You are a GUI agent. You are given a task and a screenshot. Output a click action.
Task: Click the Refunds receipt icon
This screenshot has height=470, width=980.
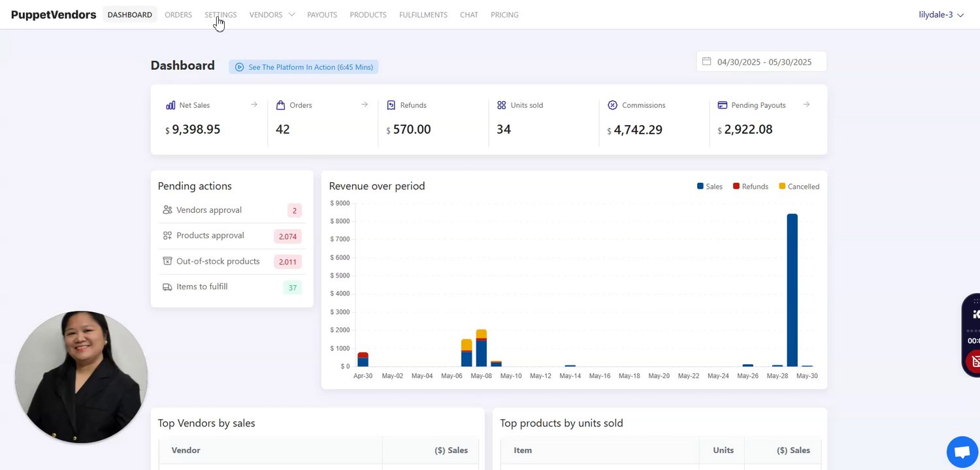(x=391, y=105)
